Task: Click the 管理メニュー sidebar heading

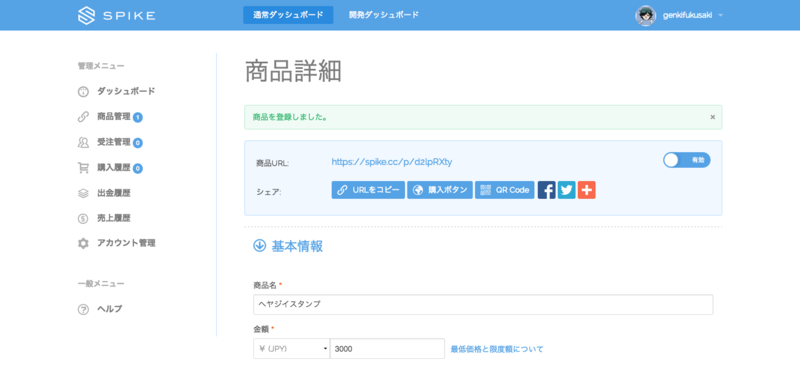Action: [x=101, y=66]
